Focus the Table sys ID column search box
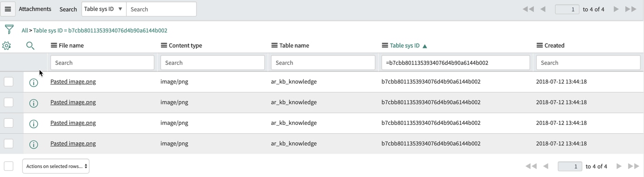Screen dimensions: 644x177 pyautogui.click(x=455, y=63)
